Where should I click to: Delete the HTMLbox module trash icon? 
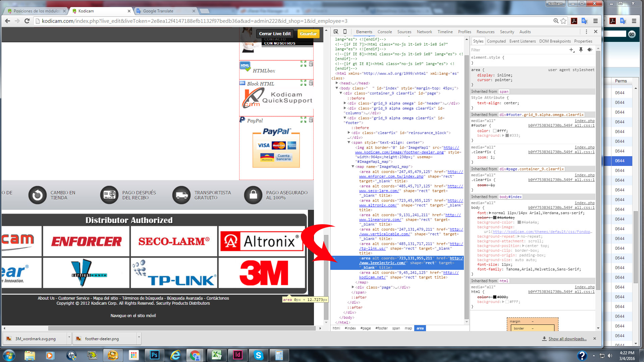311,64
